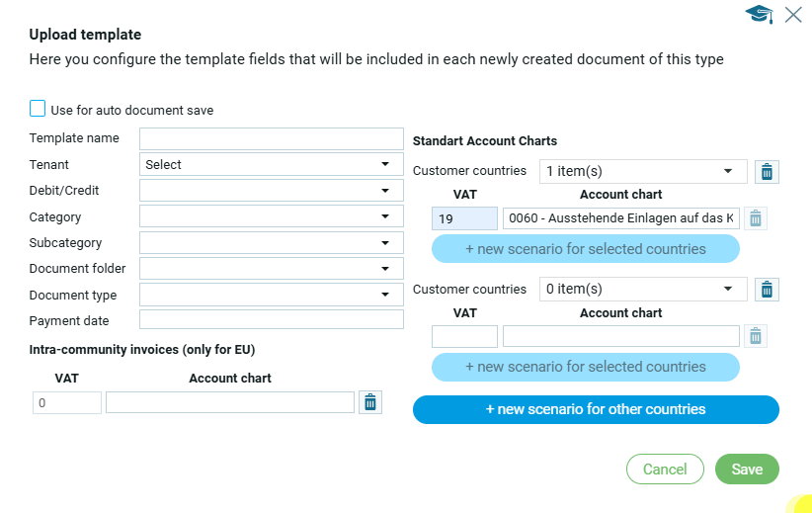Screen dimensions: 812x513
Task: Delete the first Customer countries group
Action: [767, 172]
